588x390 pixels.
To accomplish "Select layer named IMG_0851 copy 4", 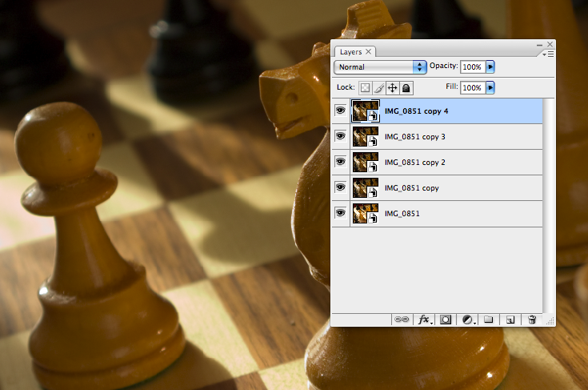I will point(416,111).
